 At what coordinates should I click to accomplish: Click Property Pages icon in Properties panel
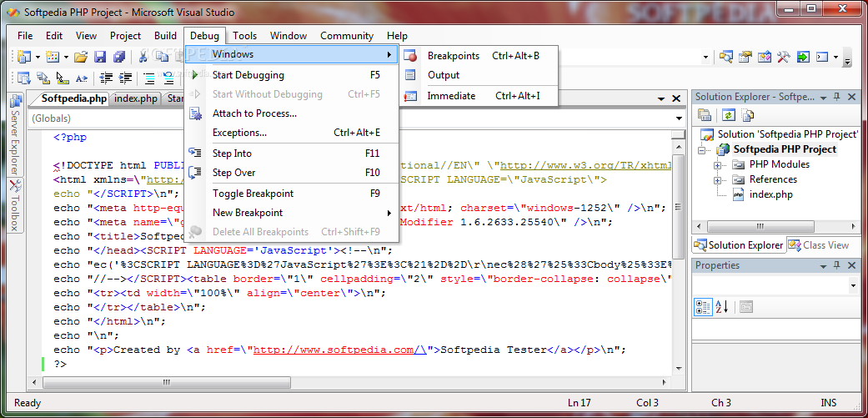point(746,306)
